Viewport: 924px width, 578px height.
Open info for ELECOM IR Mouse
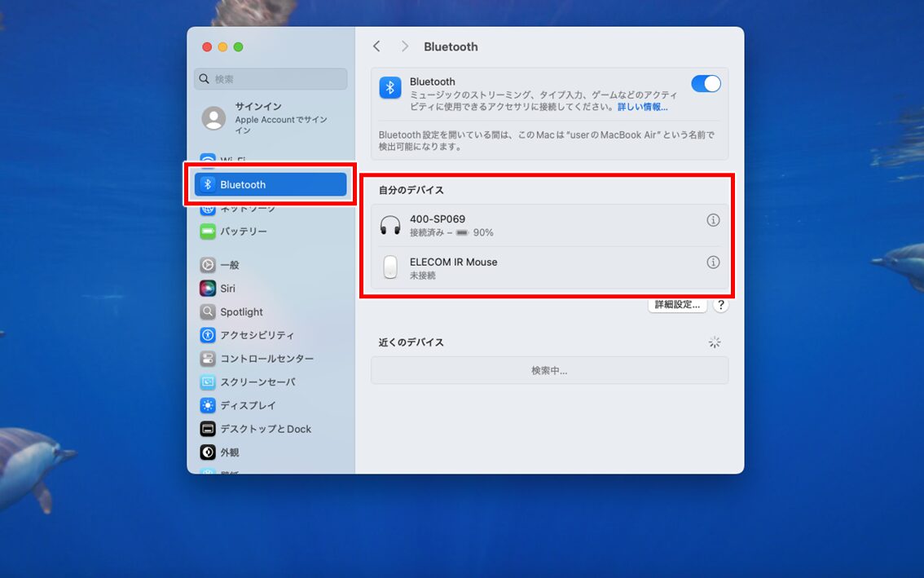coord(713,262)
